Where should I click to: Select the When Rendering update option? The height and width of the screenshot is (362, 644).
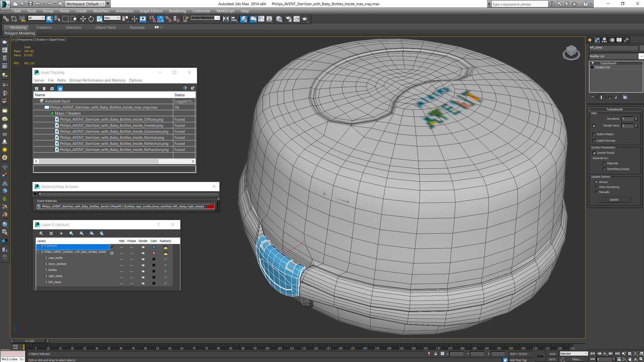pos(596,187)
